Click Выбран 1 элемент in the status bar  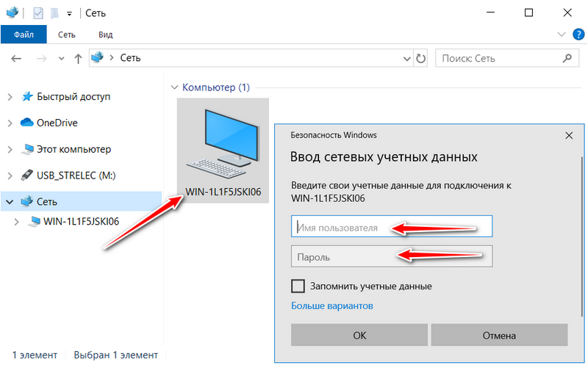click(x=115, y=355)
